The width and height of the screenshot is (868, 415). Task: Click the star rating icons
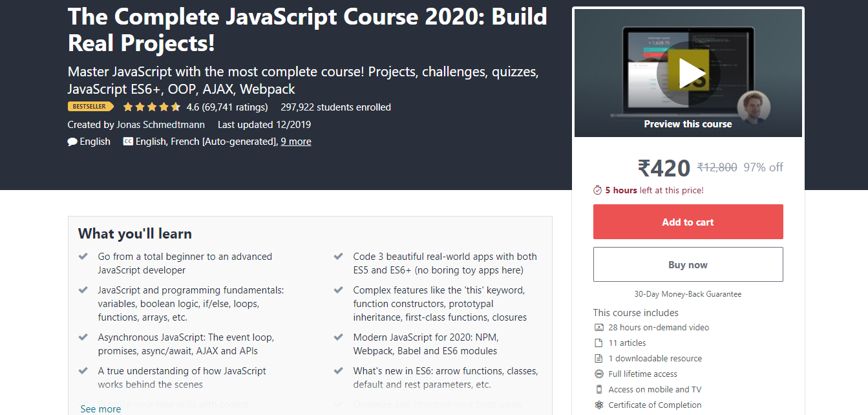click(152, 107)
